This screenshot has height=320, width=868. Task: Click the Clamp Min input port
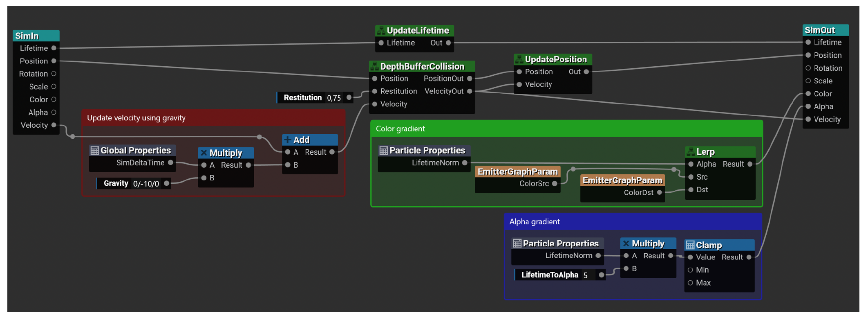point(690,270)
